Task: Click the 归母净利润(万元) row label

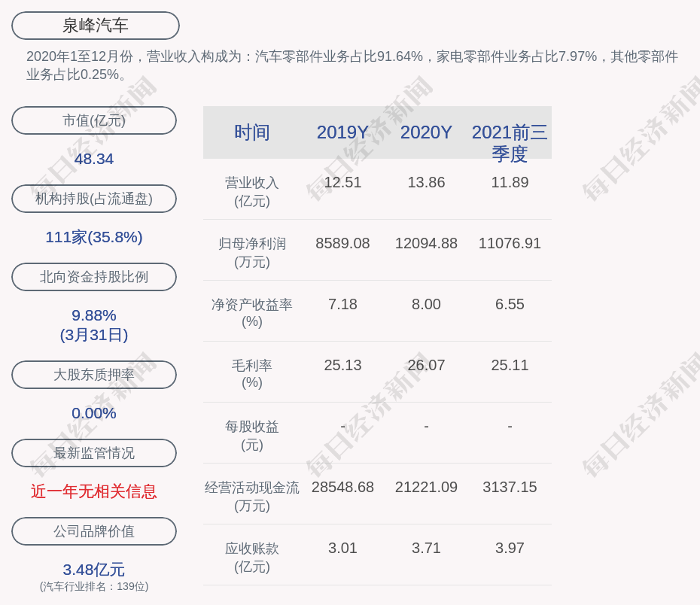Action: [x=252, y=253]
